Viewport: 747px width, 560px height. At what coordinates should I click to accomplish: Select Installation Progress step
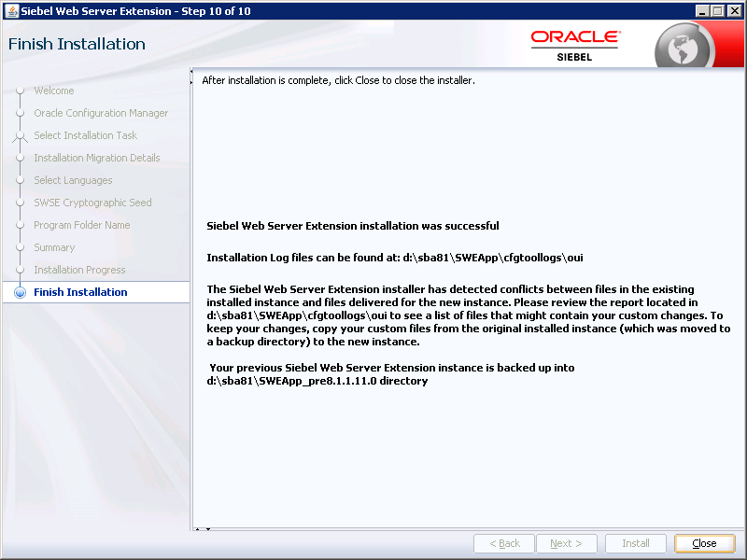[79, 270]
